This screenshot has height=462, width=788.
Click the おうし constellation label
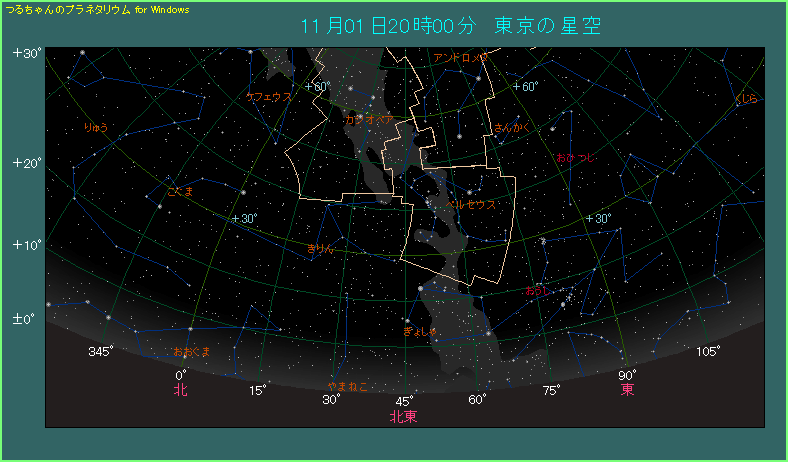[538, 290]
